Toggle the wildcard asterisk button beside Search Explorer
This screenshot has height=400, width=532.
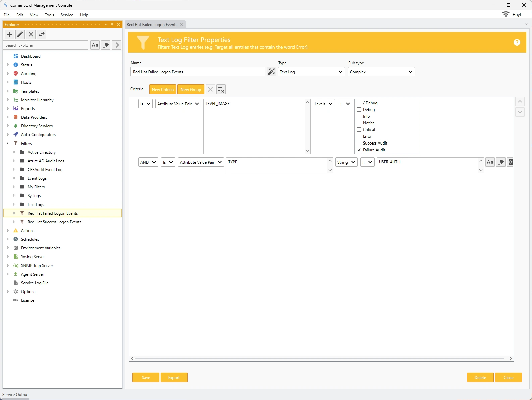click(x=106, y=45)
